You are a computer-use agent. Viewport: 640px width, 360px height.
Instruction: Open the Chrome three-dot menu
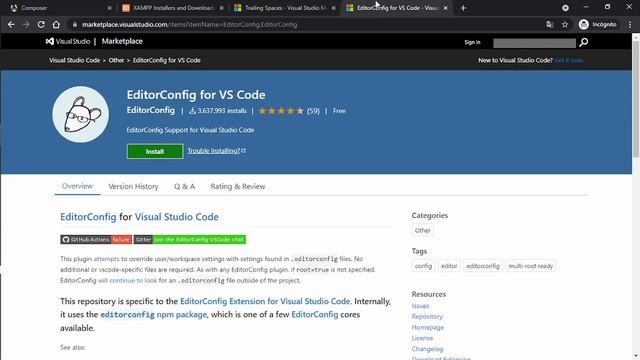click(630, 24)
